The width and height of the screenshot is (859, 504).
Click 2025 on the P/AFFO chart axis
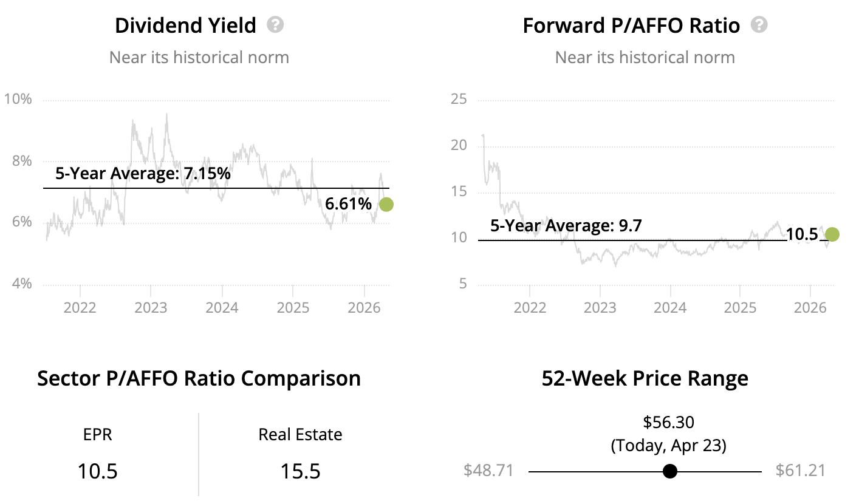[740, 307]
